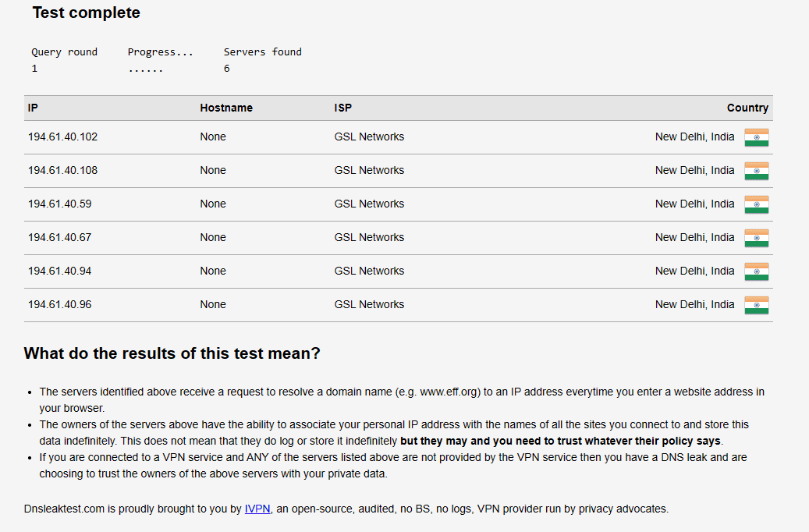Click GSL Networks in the first row
This screenshot has width=809, height=532.
click(369, 137)
